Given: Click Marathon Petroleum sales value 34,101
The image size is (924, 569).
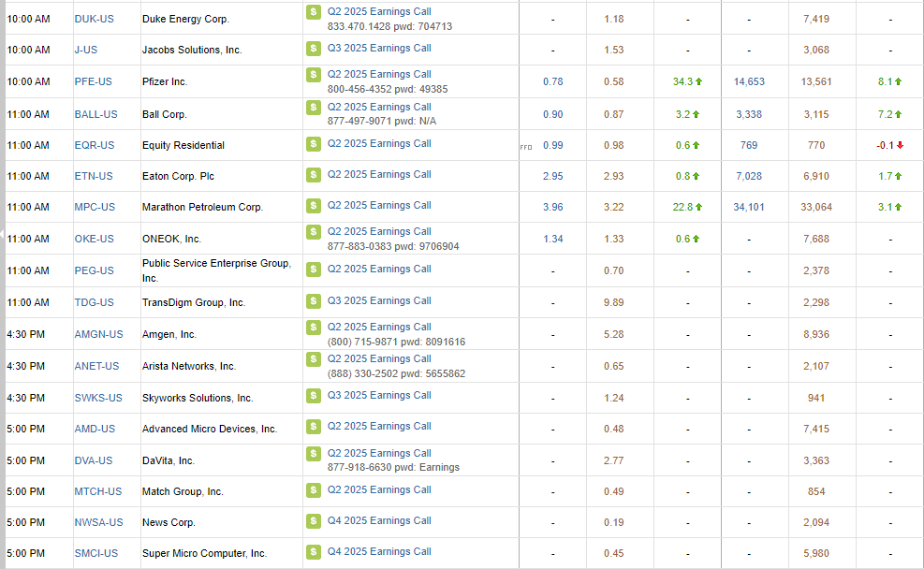Looking at the screenshot, I should click(x=749, y=208).
